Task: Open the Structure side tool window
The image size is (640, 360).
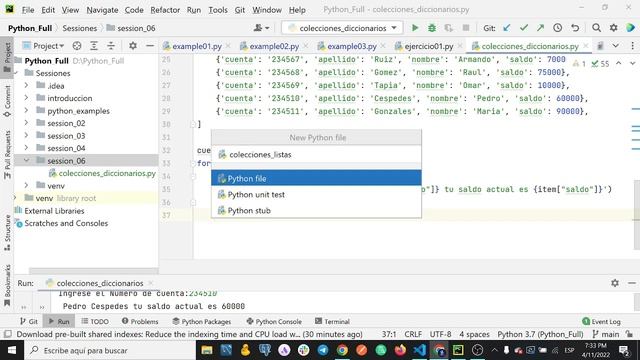Action: (7, 233)
